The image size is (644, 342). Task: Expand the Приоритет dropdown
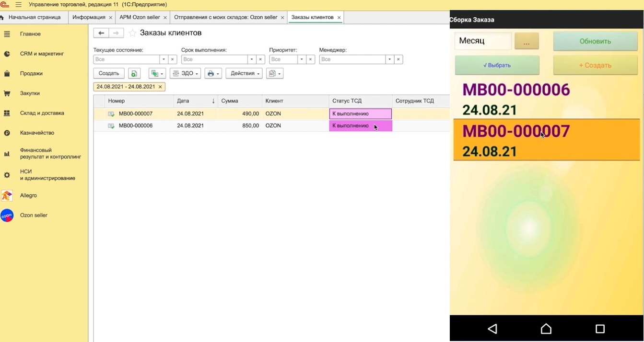302,59
